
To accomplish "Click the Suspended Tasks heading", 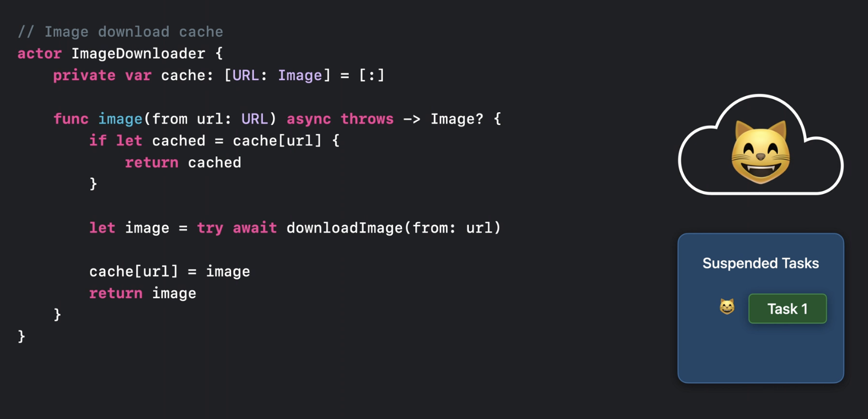I will (x=761, y=263).
